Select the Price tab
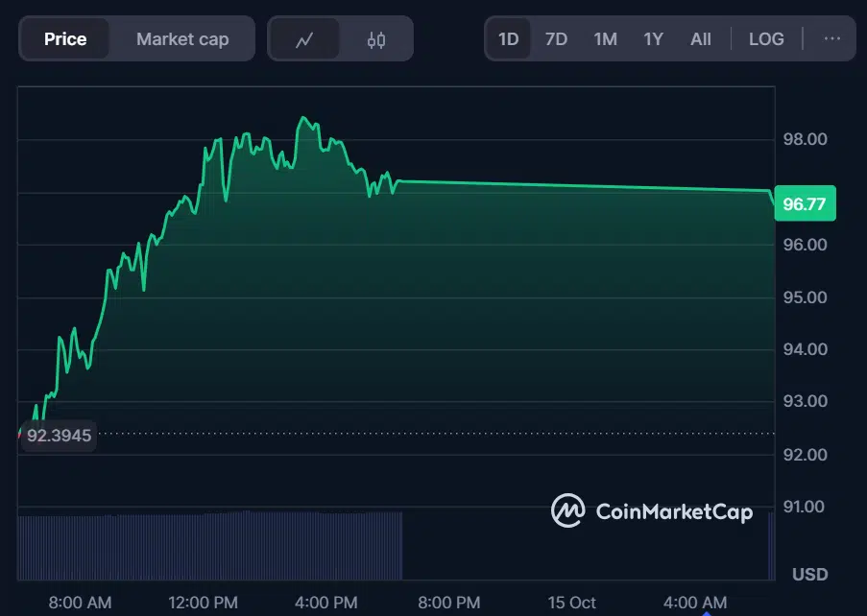The image size is (867, 616). (64, 38)
